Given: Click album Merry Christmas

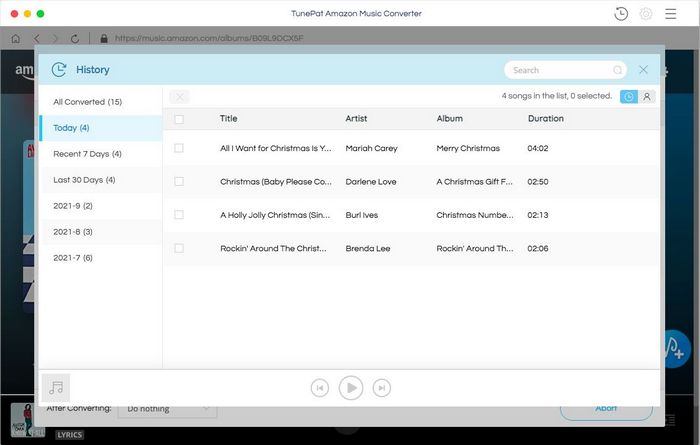Looking at the screenshot, I should point(468,148).
